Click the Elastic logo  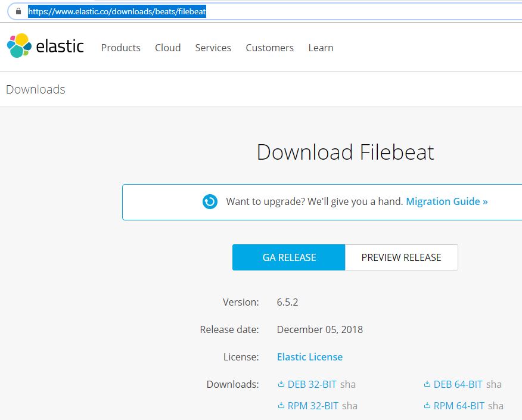[45, 46]
